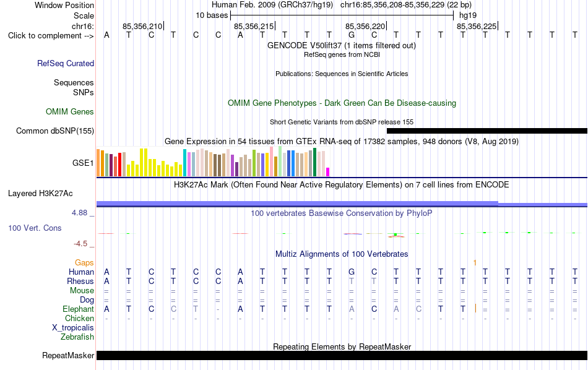
Task: Click the black dbSNP variant bar
Action: pos(487,131)
